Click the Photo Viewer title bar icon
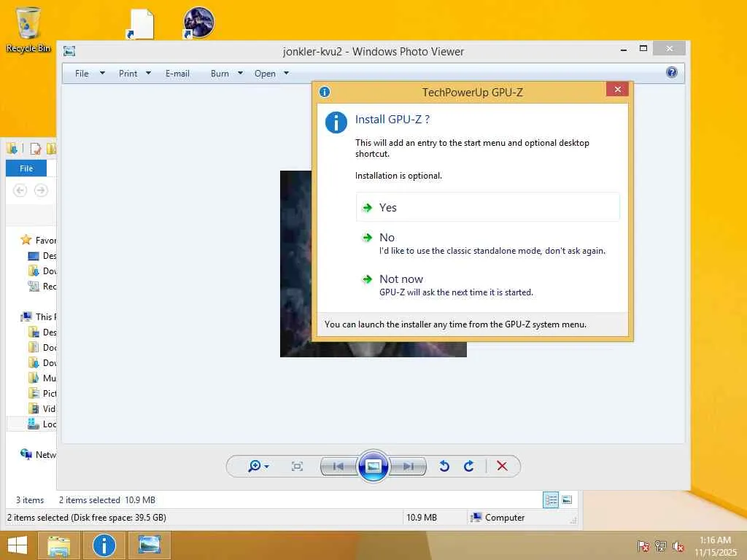This screenshot has width=747, height=560. pos(69,51)
